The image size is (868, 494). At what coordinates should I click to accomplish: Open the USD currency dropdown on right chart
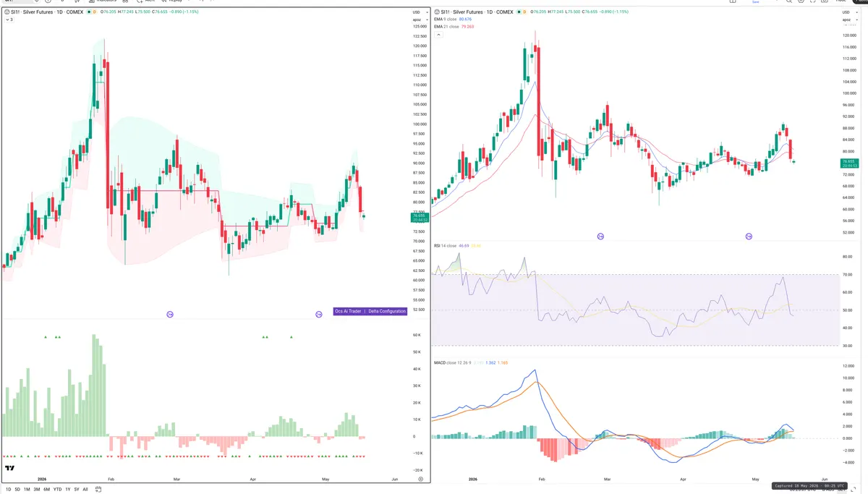pyautogui.click(x=848, y=13)
